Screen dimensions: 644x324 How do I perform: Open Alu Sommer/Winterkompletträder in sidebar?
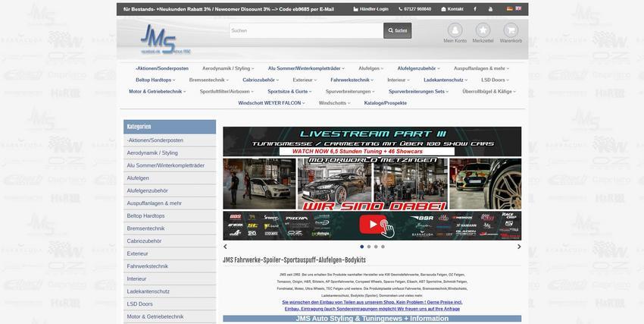click(170, 165)
